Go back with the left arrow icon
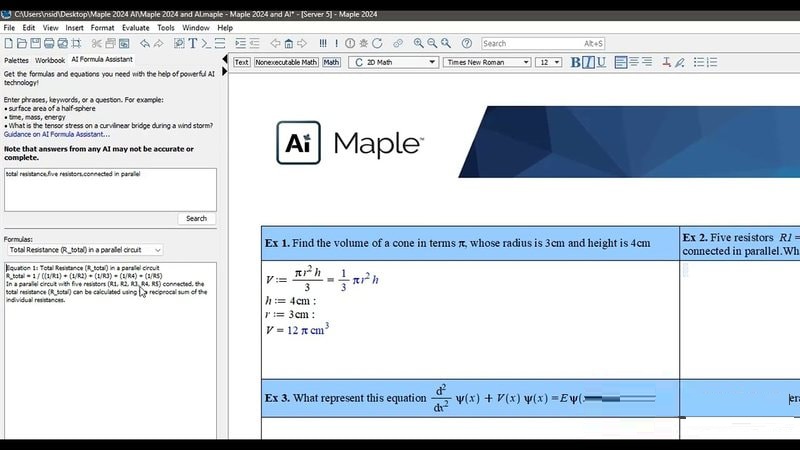The width and height of the screenshot is (800, 450). 275,43
